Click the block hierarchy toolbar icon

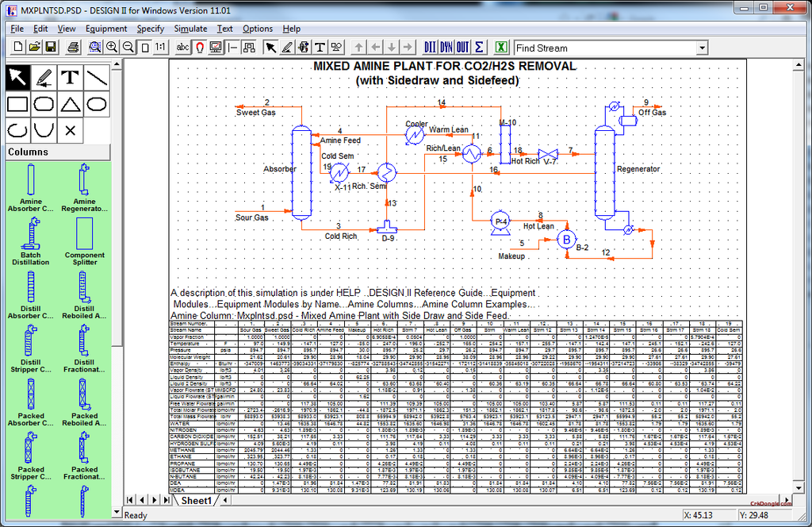pyautogui.click(x=249, y=47)
